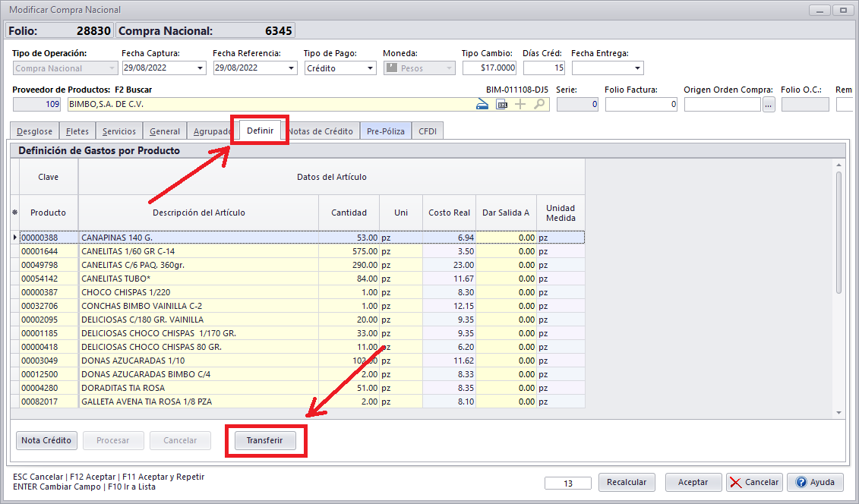
Task: Click the grid's vertical scrollbar thumb
Action: pos(838,232)
